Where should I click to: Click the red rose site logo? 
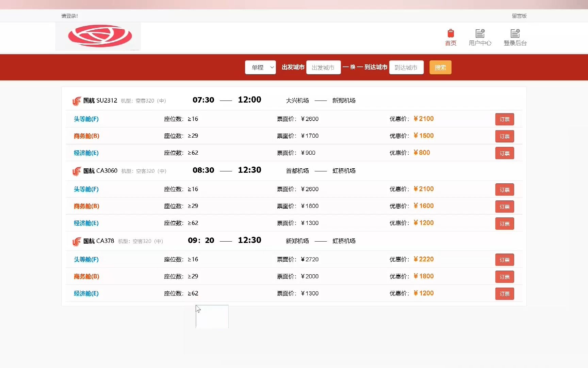coord(98,36)
